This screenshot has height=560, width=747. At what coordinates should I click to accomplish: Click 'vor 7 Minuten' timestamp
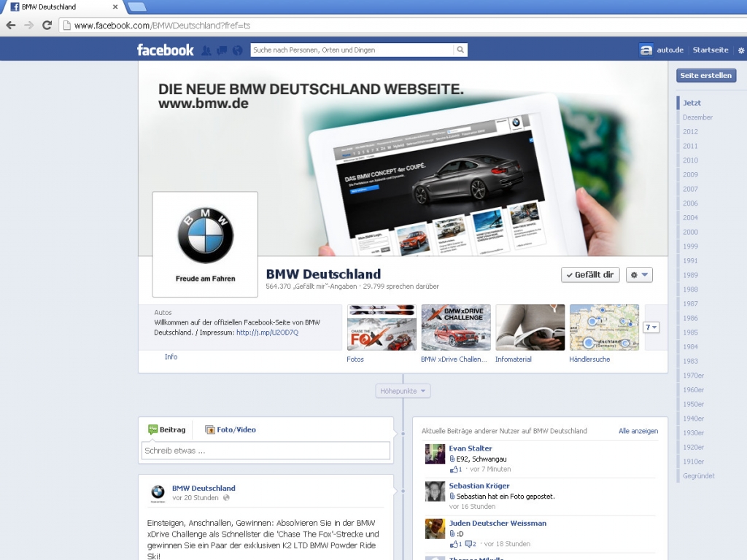pyautogui.click(x=490, y=469)
